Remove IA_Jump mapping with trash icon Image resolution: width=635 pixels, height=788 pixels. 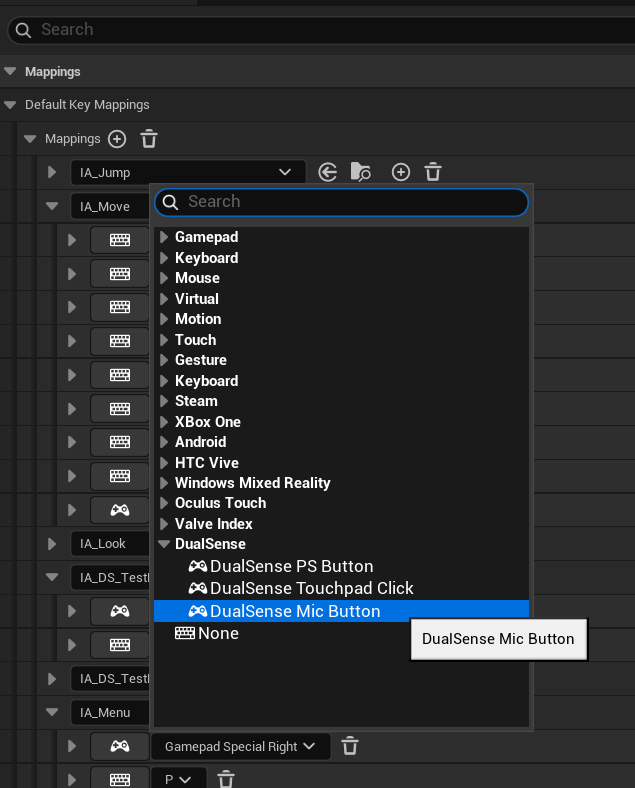coord(433,172)
